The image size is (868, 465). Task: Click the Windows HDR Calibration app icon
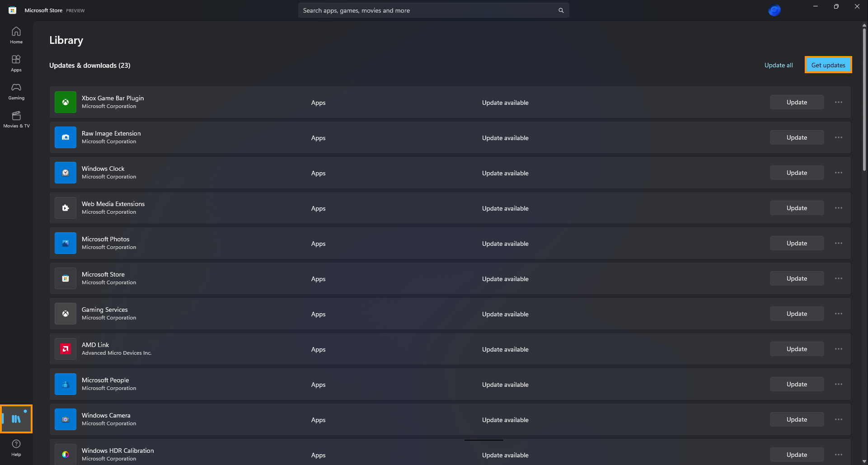tap(66, 454)
